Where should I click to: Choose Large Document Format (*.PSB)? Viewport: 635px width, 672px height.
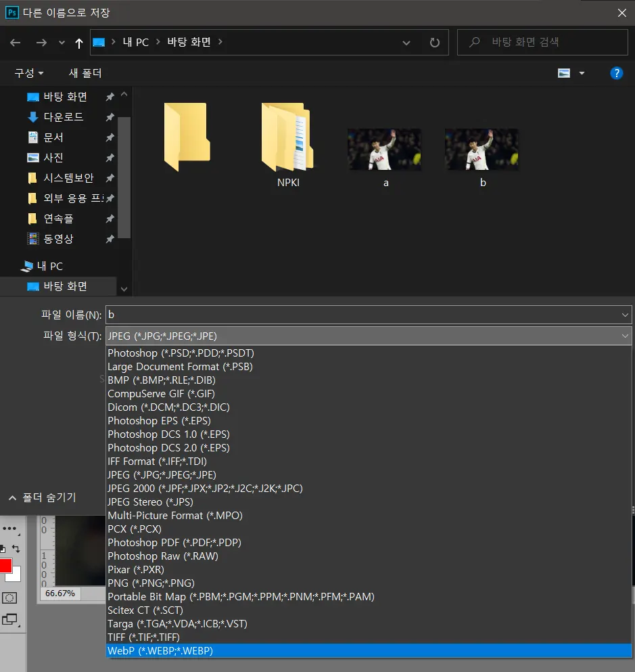[369, 367]
